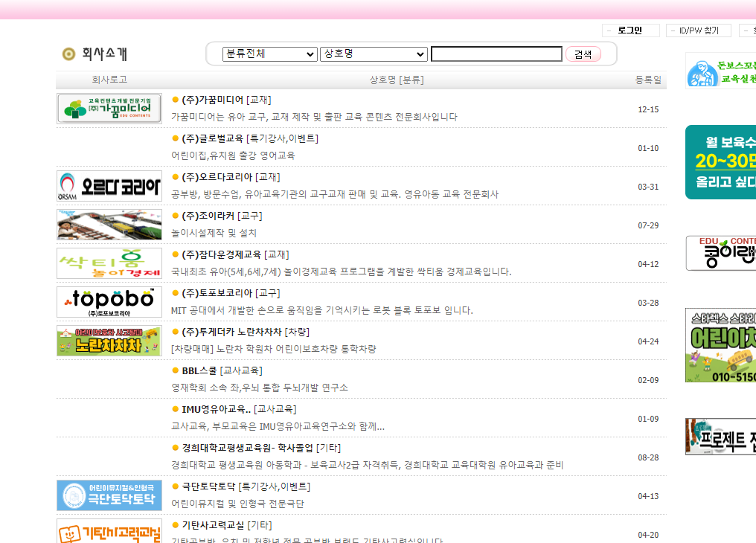Click the date 12-15 in 가꿈미디어 row
Screen dimensions: 756x543
click(648, 109)
